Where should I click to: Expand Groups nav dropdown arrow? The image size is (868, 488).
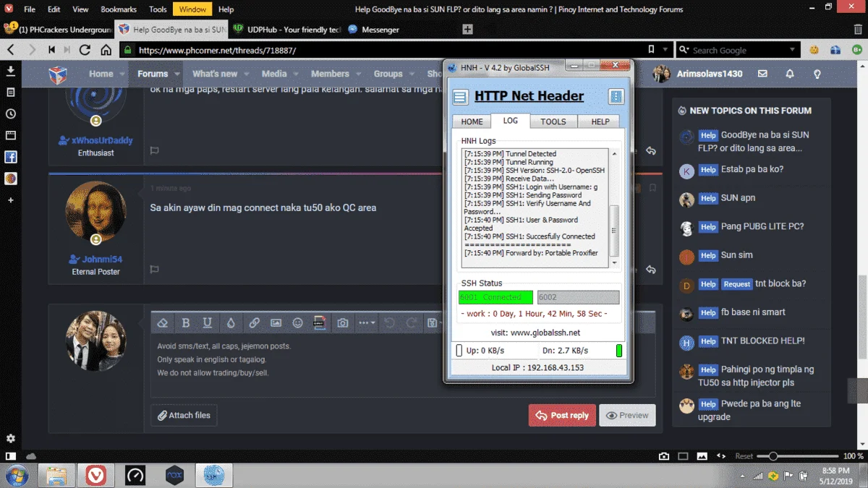411,74
